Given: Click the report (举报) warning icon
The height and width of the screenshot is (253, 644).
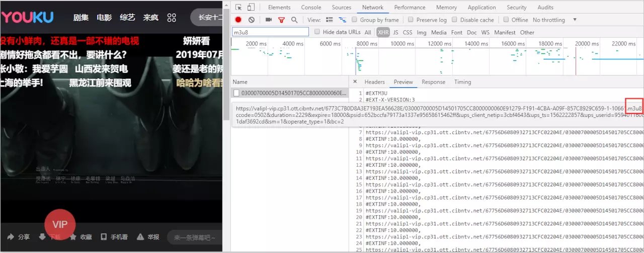Looking at the screenshot, I should (x=141, y=237).
